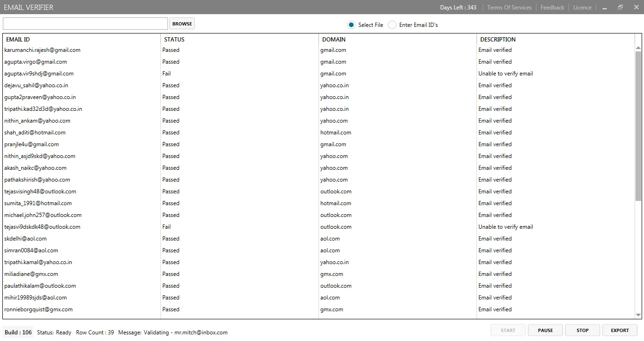Click the scrollbar down arrow
Image resolution: width=644 pixels, height=341 pixels.
tap(638, 315)
